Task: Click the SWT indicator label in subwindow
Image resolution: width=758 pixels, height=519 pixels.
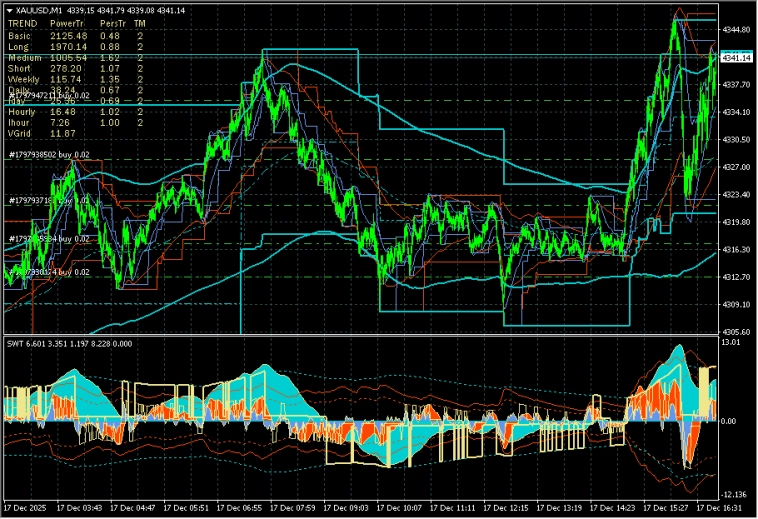Action: (14, 344)
